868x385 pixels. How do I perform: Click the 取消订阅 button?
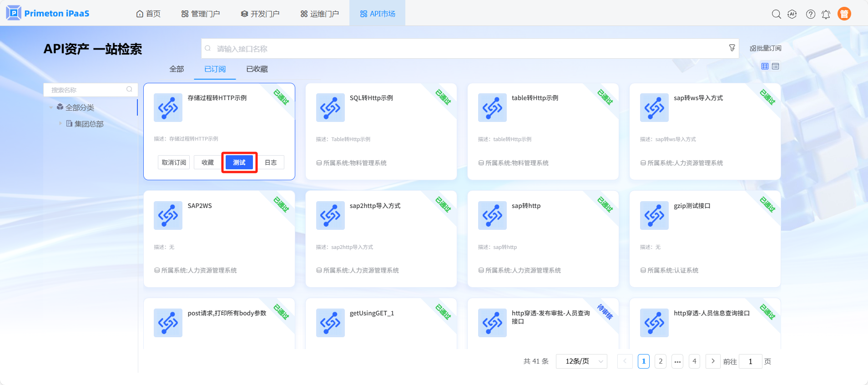pos(174,162)
